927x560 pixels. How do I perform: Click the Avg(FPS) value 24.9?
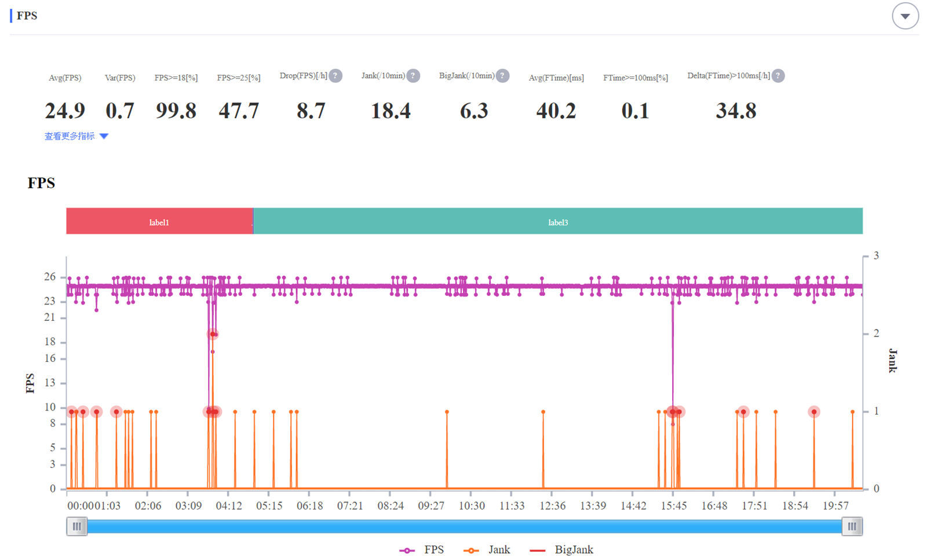(65, 111)
